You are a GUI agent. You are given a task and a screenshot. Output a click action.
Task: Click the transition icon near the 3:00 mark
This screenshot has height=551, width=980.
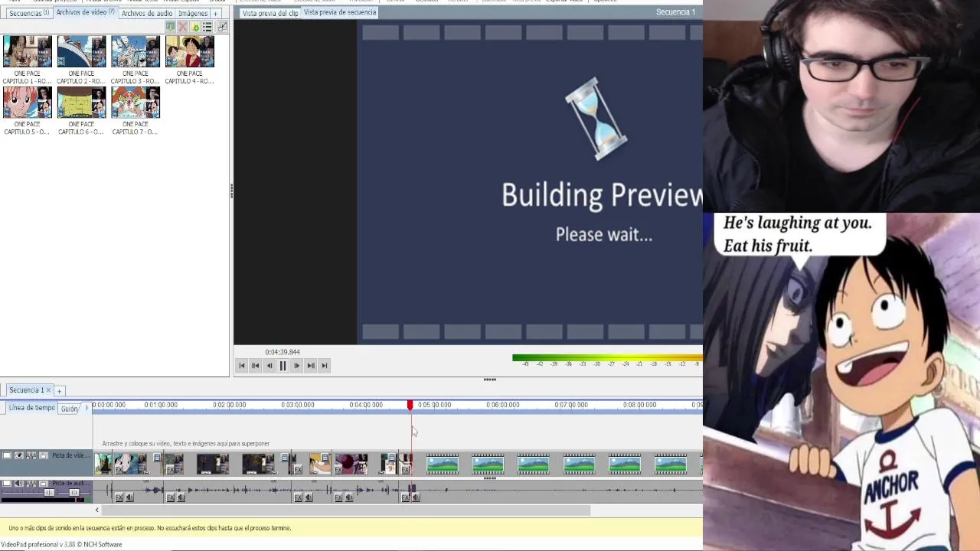pyautogui.click(x=285, y=458)
